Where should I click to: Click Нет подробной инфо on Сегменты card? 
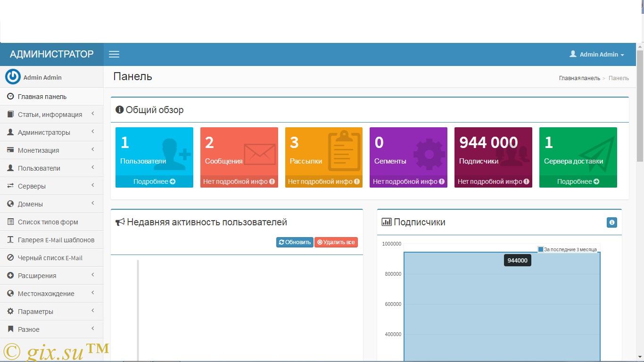[x=408, y=181]
